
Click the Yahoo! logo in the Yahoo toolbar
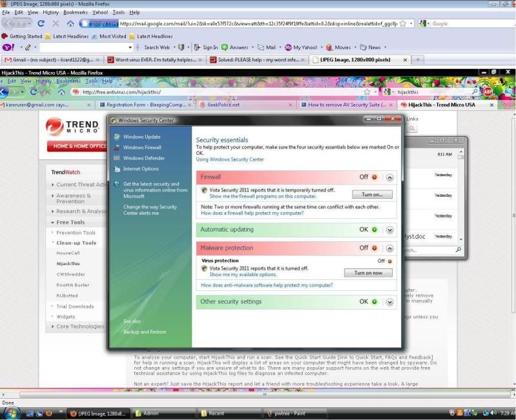8,47
